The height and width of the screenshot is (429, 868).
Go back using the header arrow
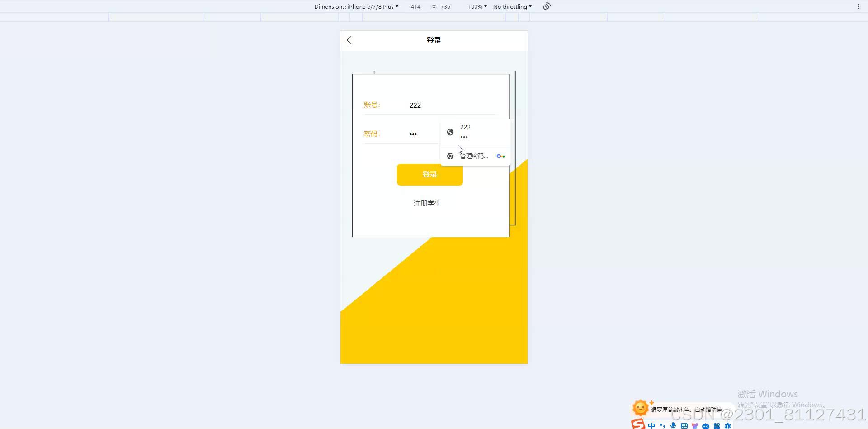pyautogui.click(x=349, y=40)
